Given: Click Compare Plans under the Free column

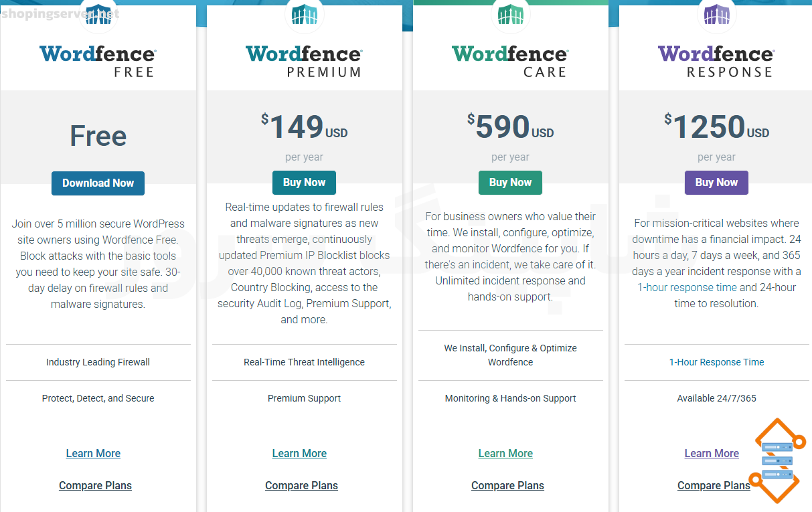Looking at the screenshot, I should coord(95,485).
